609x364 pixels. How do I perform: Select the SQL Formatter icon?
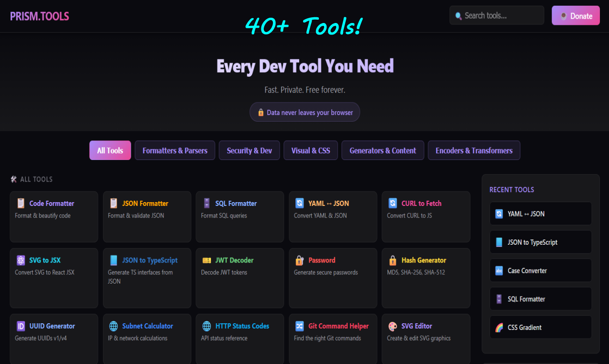(x=206, y=203)
